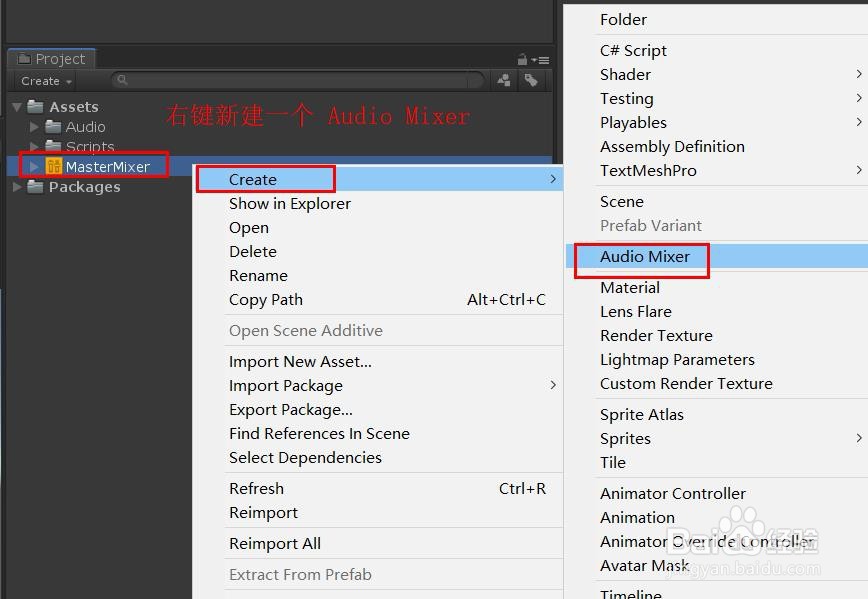The image size is (868, 599).
Task: Expand the Testing submenu arrow
Action: pyautogui.click(x=859, y=98)
